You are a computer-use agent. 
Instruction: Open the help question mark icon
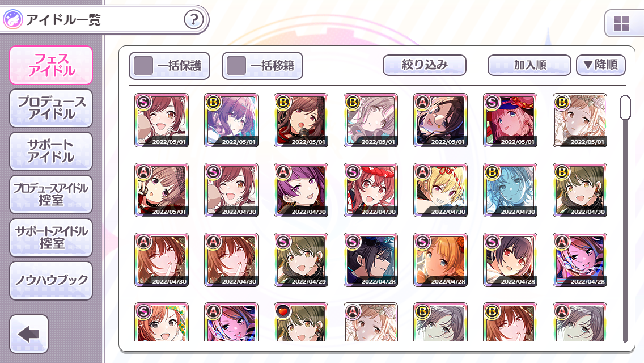pyautogui.click(x=194, y=19)
